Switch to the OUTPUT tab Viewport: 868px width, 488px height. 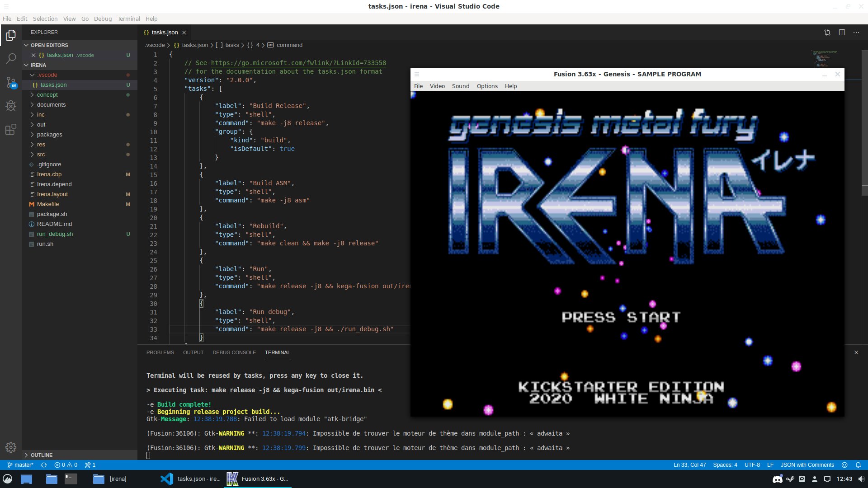pyautogui.click(x=193, y=352)
